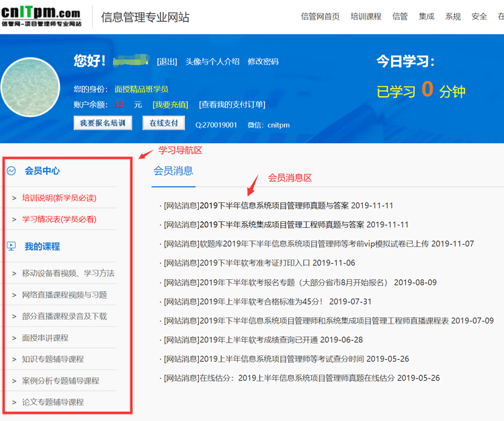Screen dimensions: 504x421
Task: Click the 我要充值 recharge link
Action: [170, 104]
